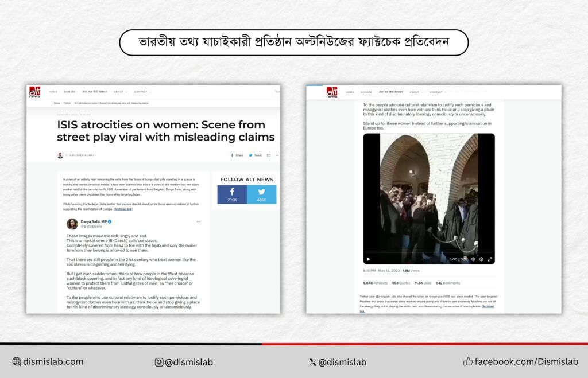
Task: Expand the CONTACT dropdown in left navbar
Action: tap(142, 92)
